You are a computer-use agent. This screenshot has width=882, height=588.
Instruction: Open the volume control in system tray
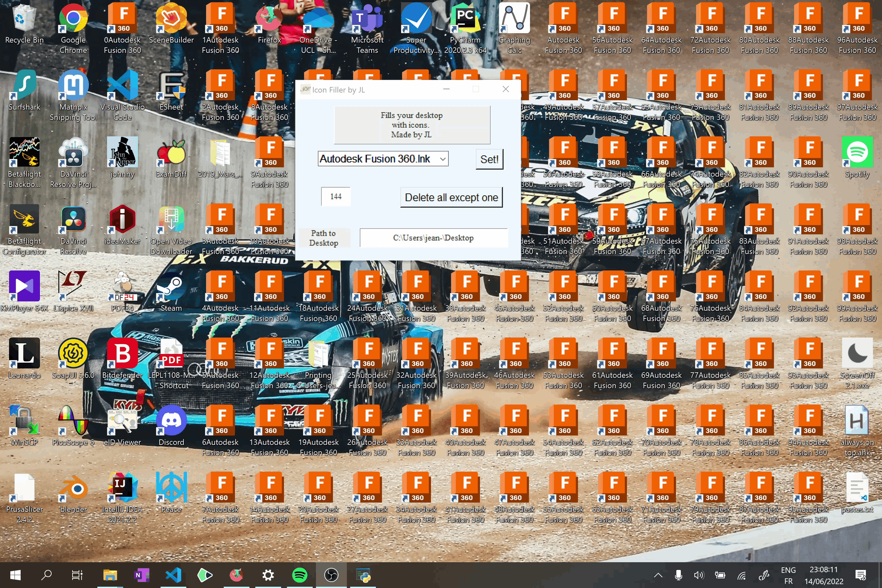[x=699, y=575]
